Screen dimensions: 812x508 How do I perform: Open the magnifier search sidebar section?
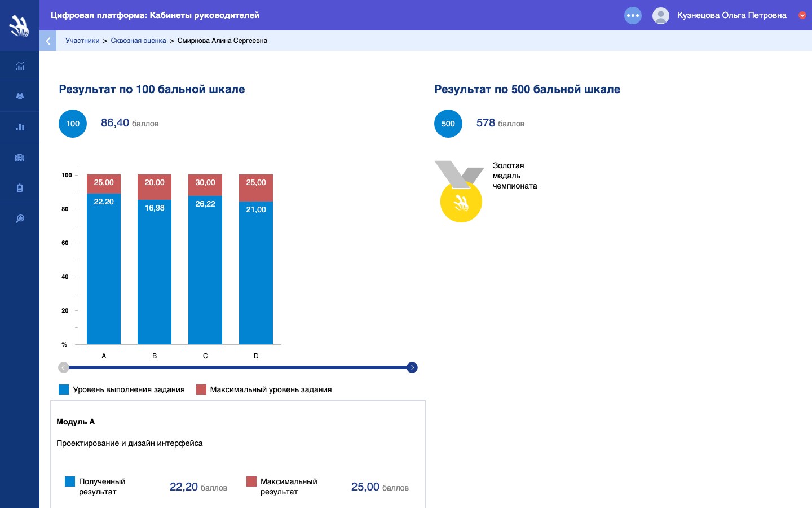click(x=20, y=218)
